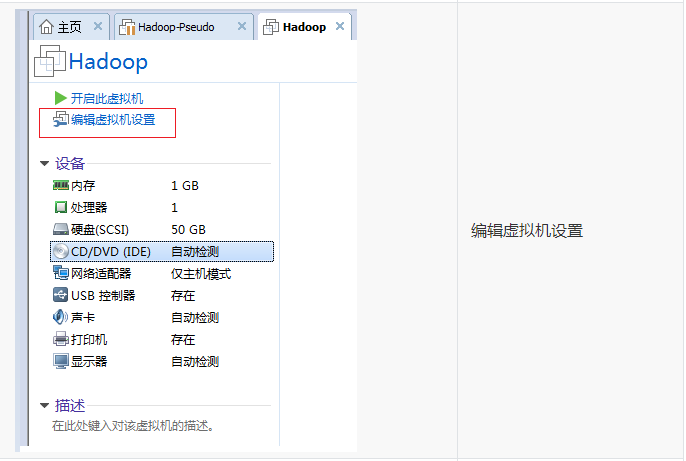Screen dimensions: 686x461
Task: Click the processor count value 1
Action: pos(175,208)
